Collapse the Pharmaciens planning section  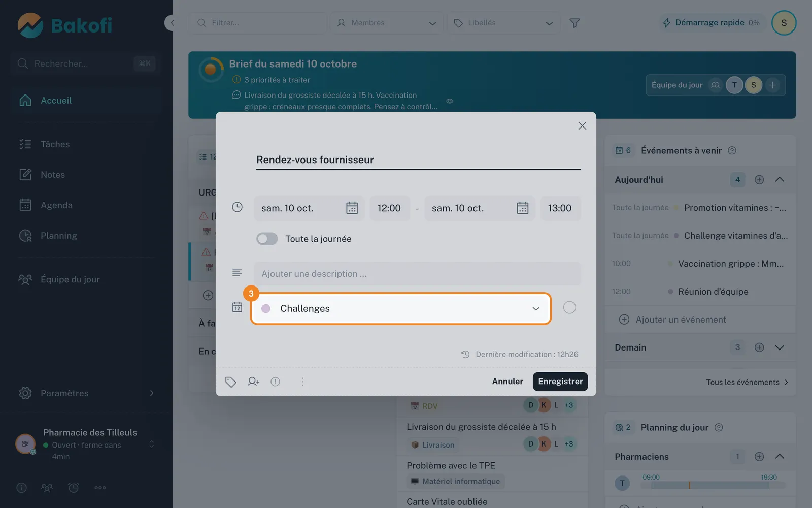[780, 457]
